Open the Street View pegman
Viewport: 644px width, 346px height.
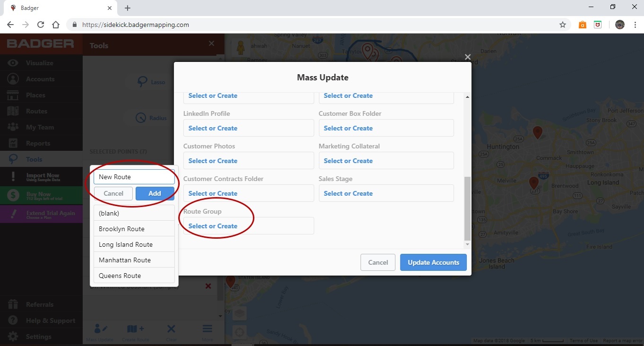240,47
